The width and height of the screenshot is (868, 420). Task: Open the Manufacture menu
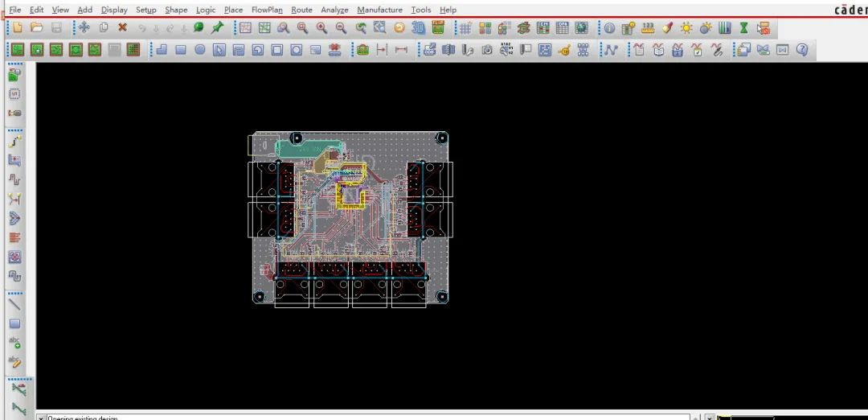coord(379,10)
